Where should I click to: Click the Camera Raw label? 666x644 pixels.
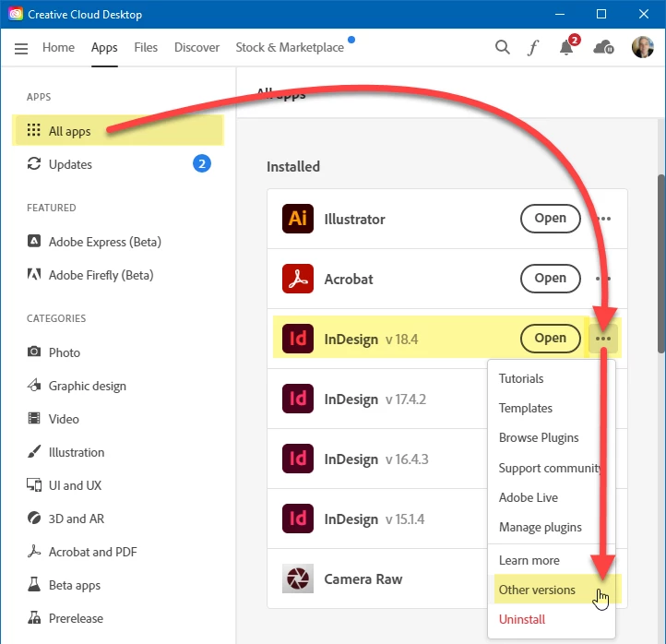[363, 578]
